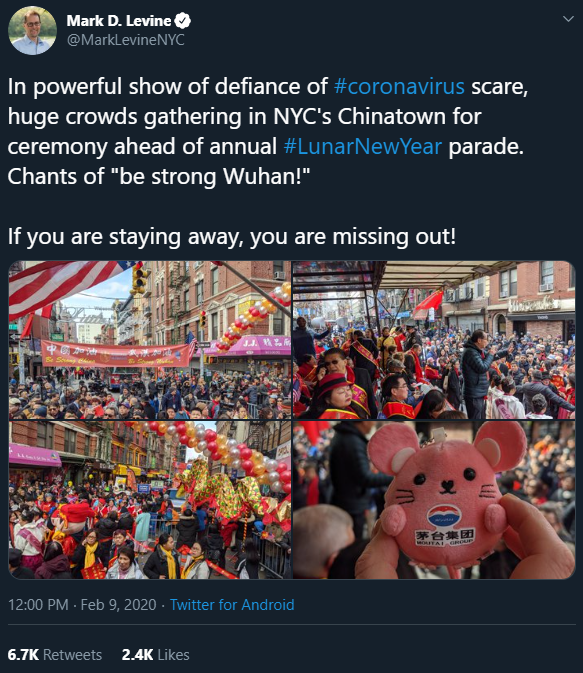Open the Mark D. Levine display name
The height and width of the screenshot is (673, 583).
119,21
